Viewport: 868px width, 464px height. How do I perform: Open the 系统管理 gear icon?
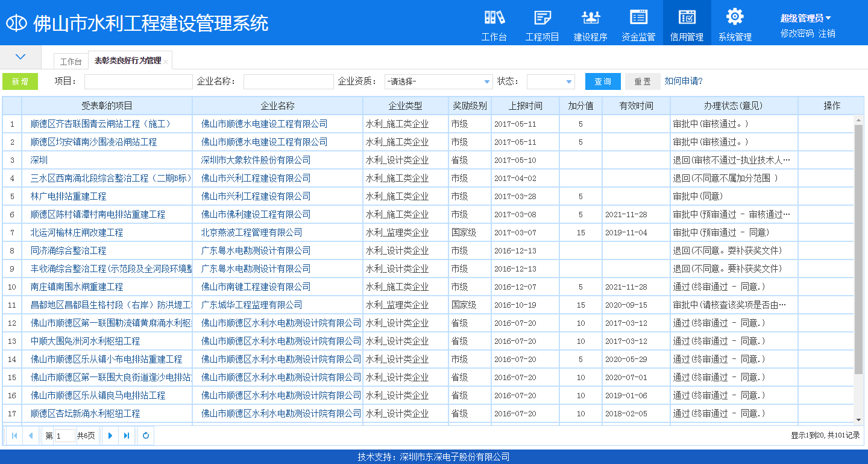(735, 17)
